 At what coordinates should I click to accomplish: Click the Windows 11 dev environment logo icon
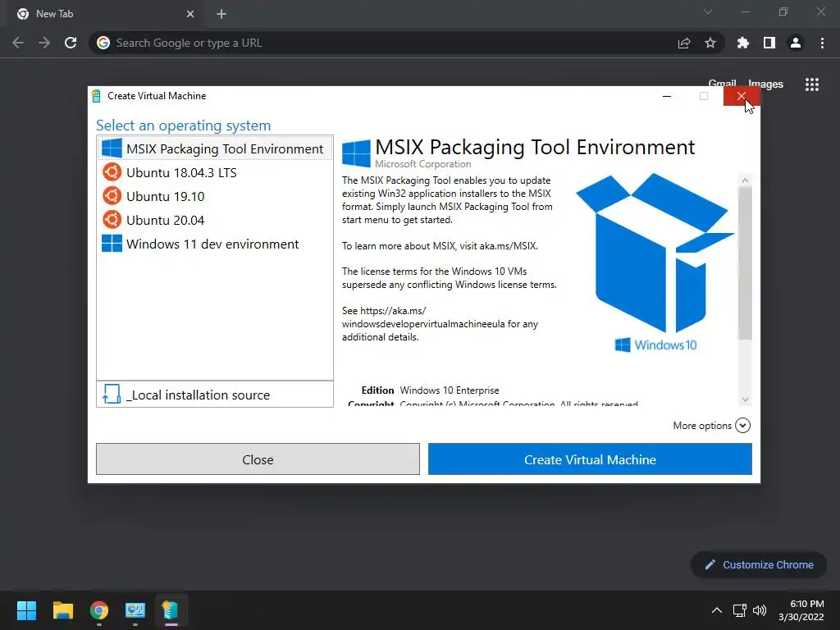click(112, 243)
